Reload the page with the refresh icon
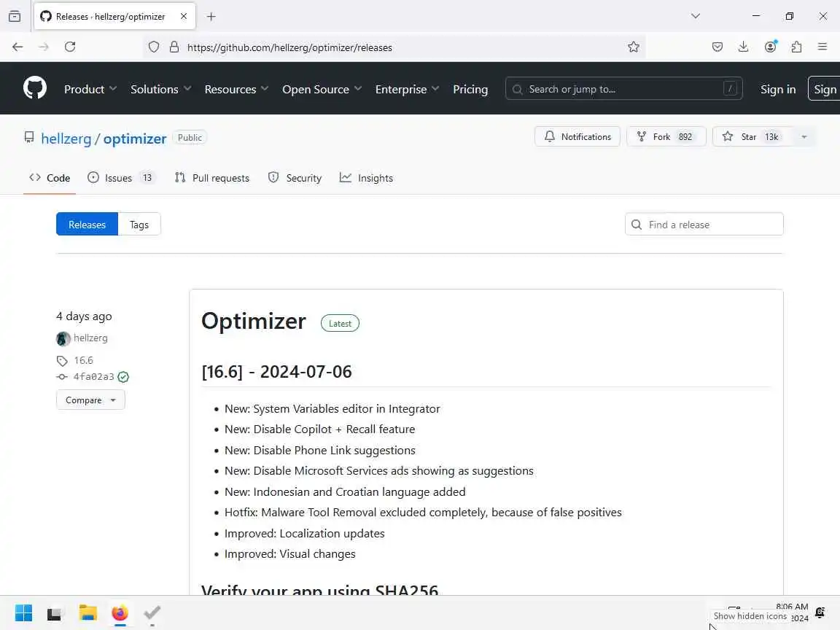This screenshot has height=630, width=840. [70, 47]
